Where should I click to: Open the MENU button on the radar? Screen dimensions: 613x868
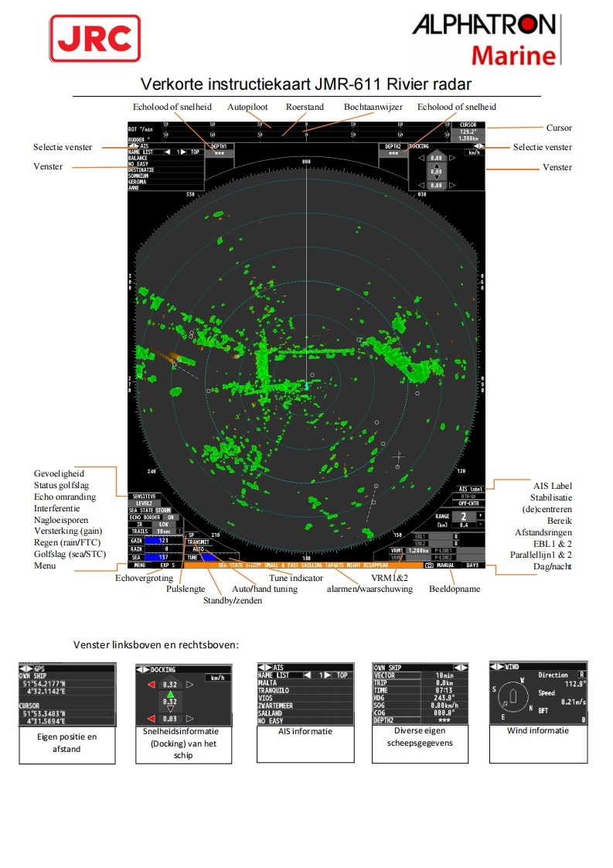(140, 566)
